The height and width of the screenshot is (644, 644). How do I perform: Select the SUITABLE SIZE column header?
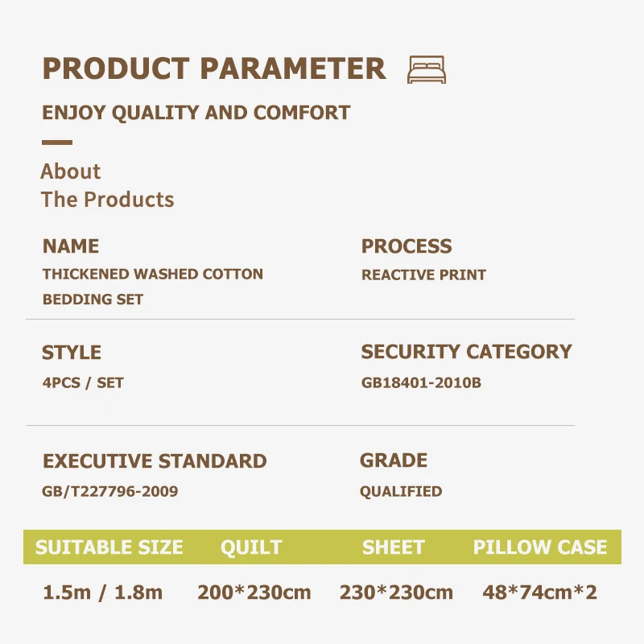point(109,547)
